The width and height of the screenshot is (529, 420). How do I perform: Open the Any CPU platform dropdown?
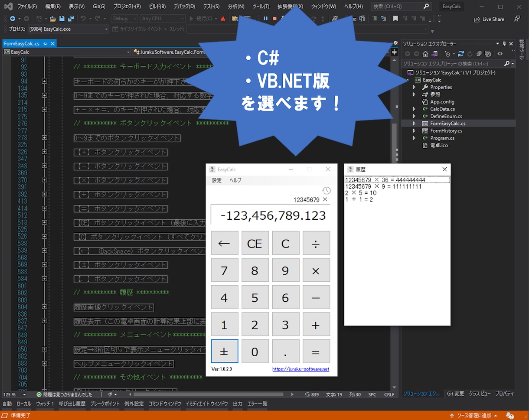point(163,19)
